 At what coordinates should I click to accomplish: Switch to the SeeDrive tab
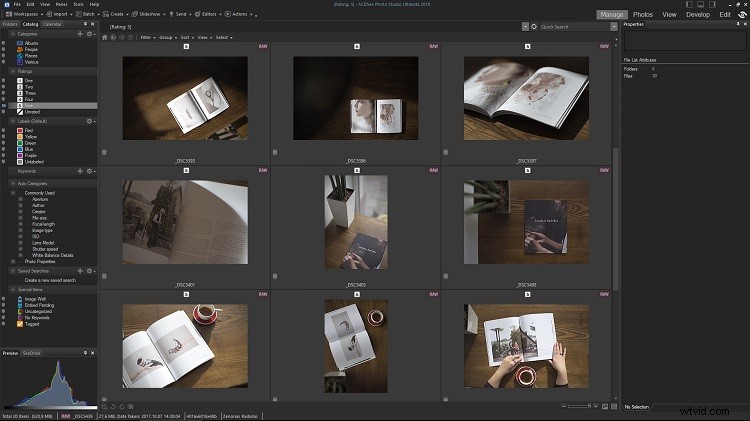(x=32, y=353)
